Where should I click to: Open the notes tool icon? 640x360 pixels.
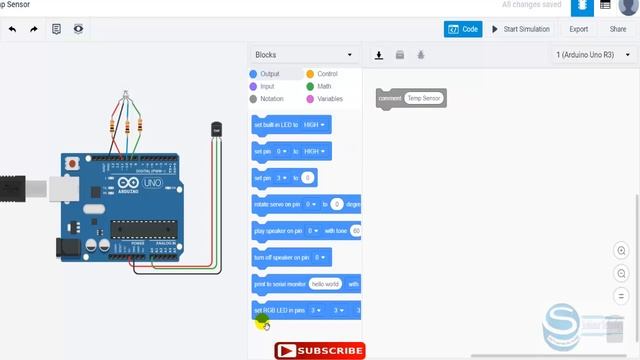(56, 29)
